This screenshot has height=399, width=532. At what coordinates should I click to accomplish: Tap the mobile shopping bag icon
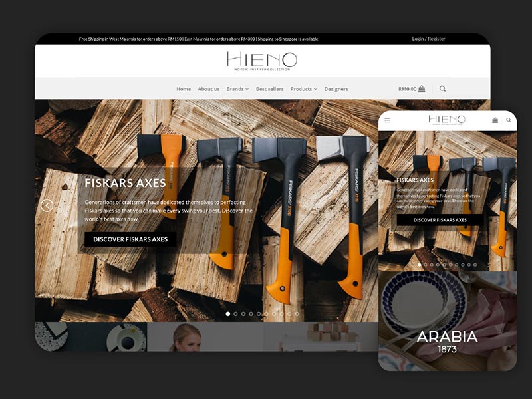click(495, 120)
